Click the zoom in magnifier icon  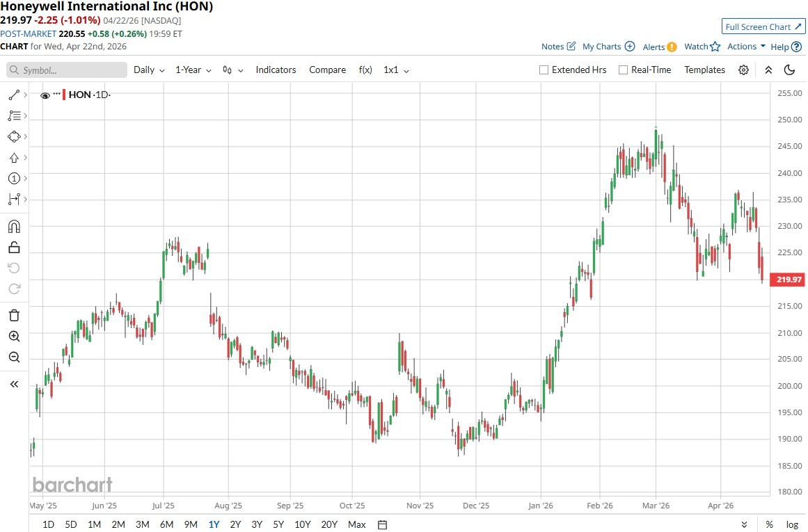(x=14, y=336)
